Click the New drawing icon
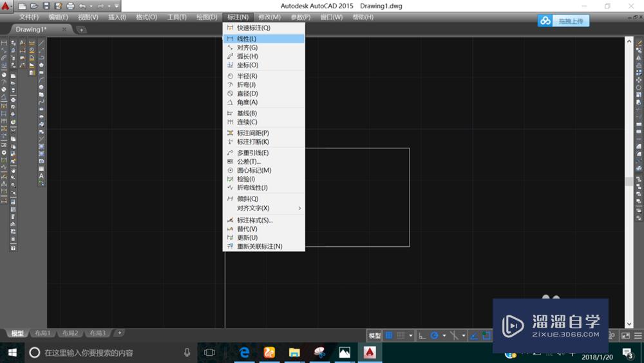This screenshot has width=644, height=363. click(22, 6)
